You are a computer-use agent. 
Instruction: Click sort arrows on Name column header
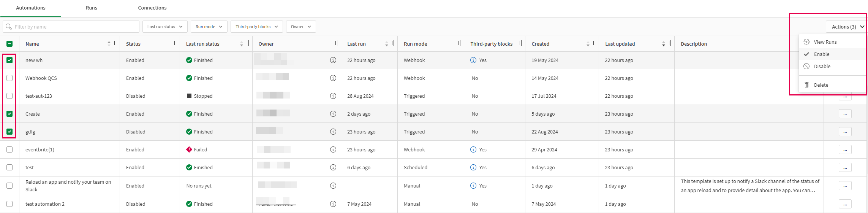coord(109,44)
